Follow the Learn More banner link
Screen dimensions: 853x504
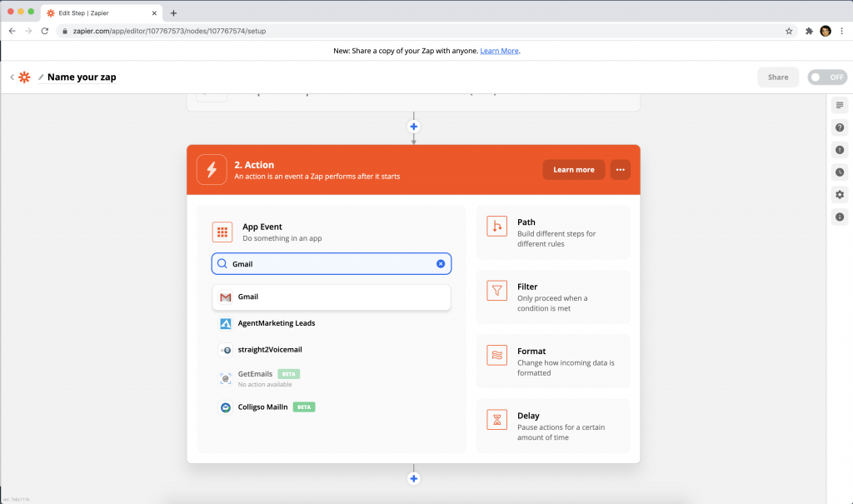pos(499,51)
